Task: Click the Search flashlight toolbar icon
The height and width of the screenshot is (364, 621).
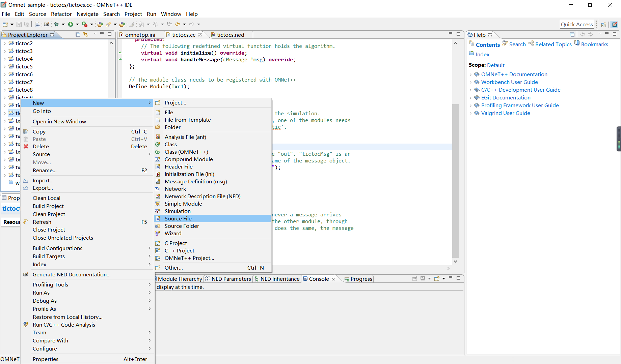Action: pos(108,24)
